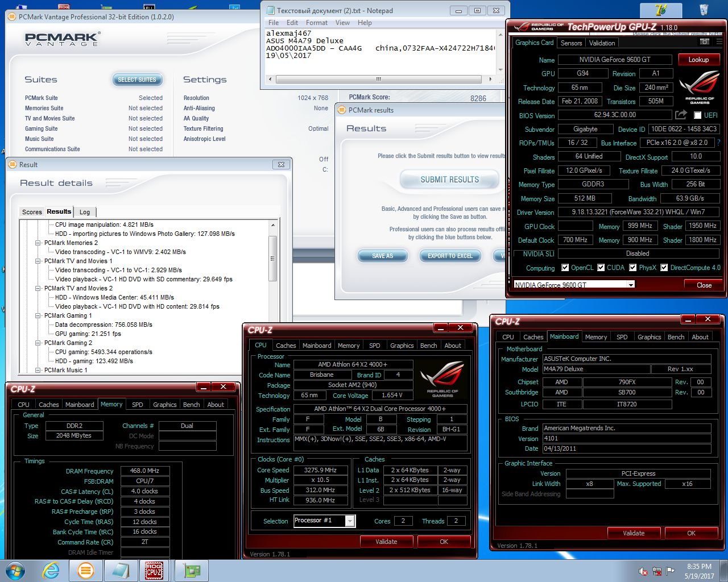Collapse the PCMark Gaming 1 node

38,315
